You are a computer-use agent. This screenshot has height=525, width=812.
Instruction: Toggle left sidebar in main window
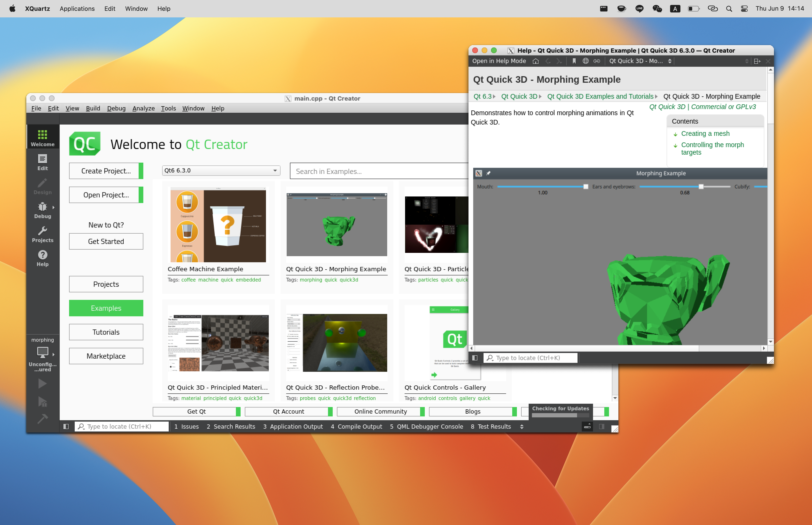tap(66, 427)
